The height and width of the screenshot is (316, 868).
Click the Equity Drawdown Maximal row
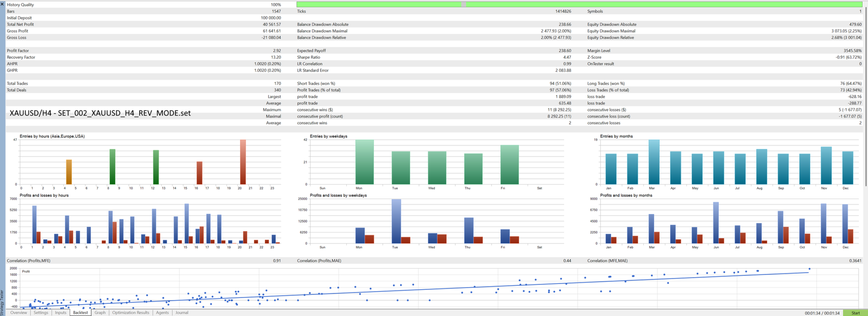724,31
